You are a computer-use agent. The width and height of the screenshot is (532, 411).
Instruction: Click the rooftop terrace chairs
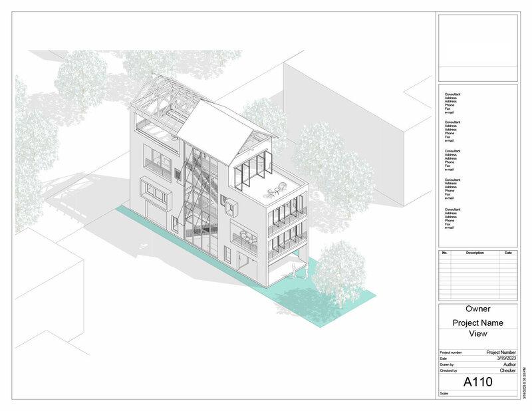277,190
